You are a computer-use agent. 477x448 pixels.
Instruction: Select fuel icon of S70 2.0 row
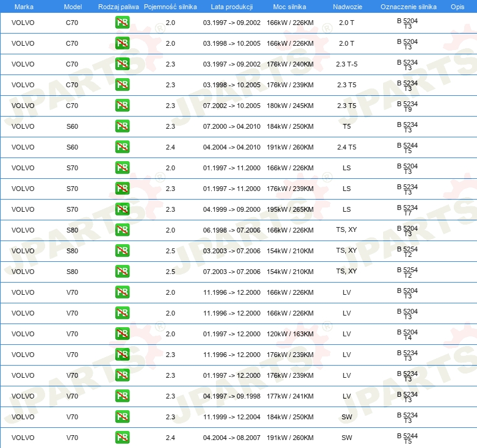click(x=122, y=168)
